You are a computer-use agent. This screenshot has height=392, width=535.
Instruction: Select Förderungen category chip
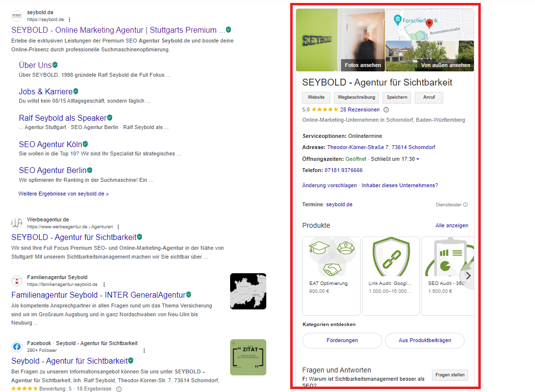342,341
